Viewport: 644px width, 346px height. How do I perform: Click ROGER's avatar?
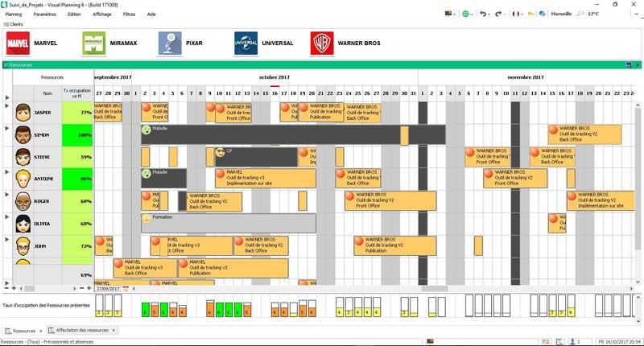coord(23,201)
